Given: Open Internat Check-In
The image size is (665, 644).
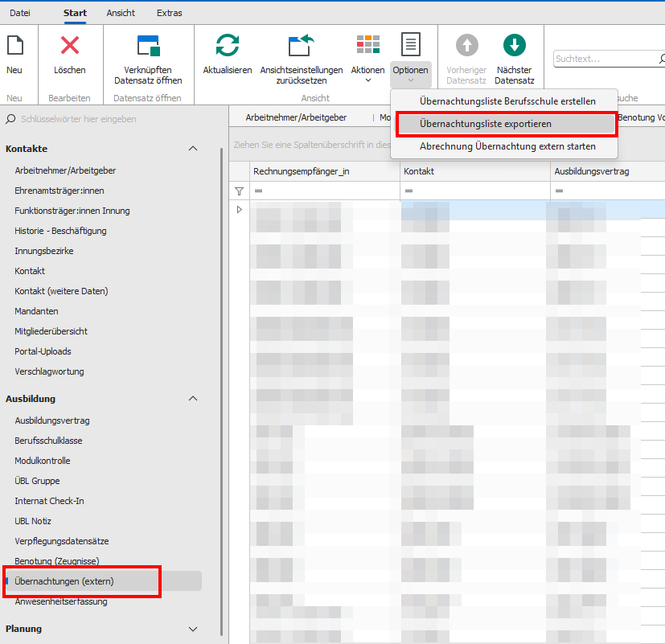Looking at the screenshot, I should coord(49,501).
